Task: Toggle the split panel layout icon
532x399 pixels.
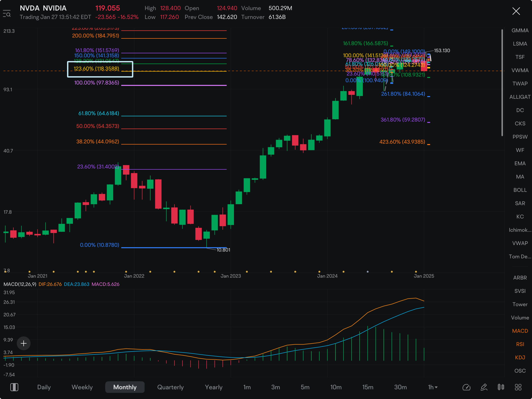Action: 14,387
